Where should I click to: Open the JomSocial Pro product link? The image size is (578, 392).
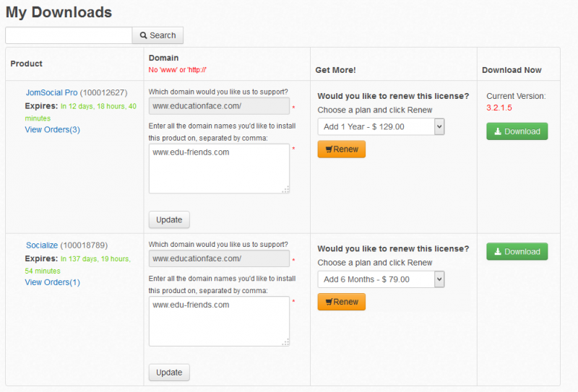click(x=51, y=92)
